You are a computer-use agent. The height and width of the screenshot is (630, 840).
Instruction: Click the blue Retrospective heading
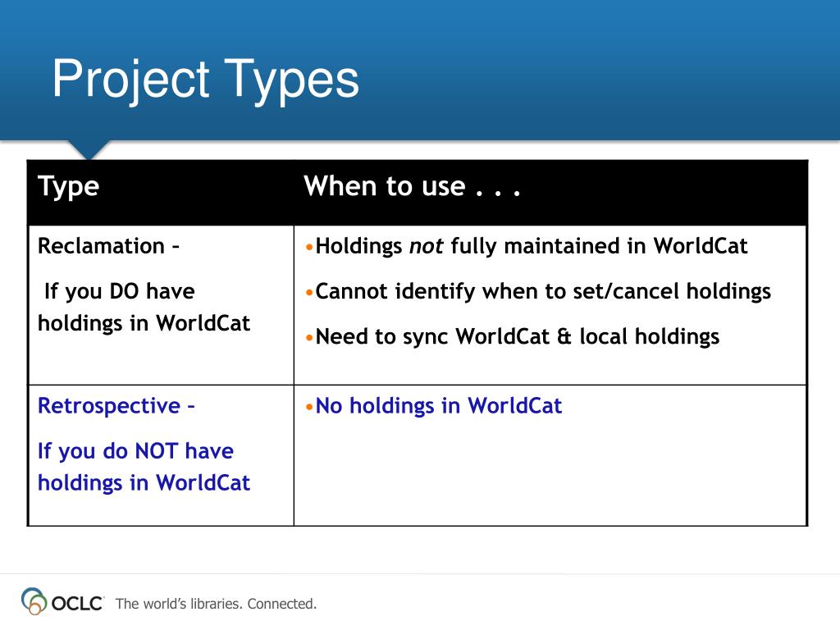point(116,406)
